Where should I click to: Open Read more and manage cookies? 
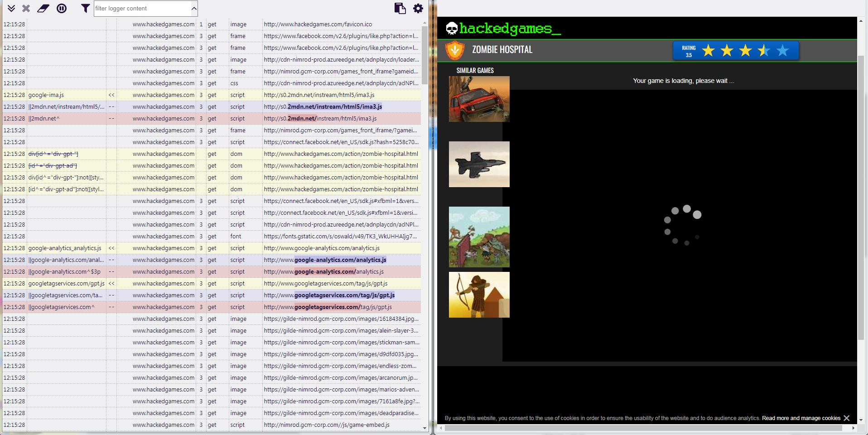tap(800, 418)
